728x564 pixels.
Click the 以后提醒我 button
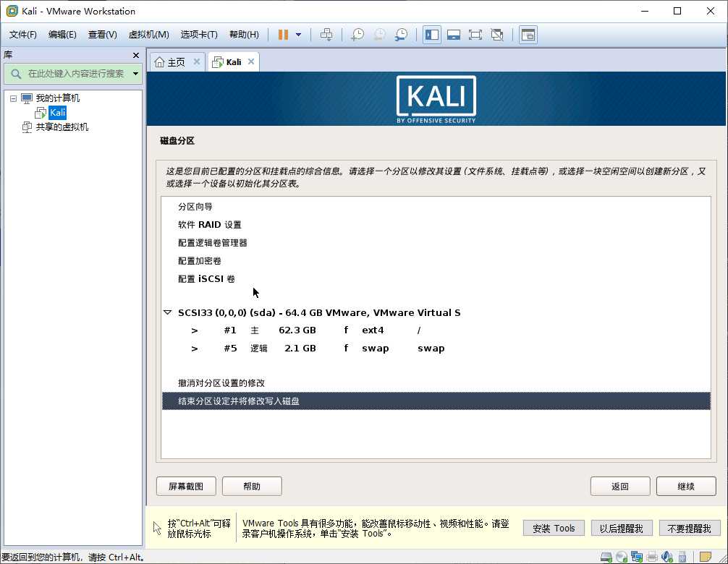(621, 529)
